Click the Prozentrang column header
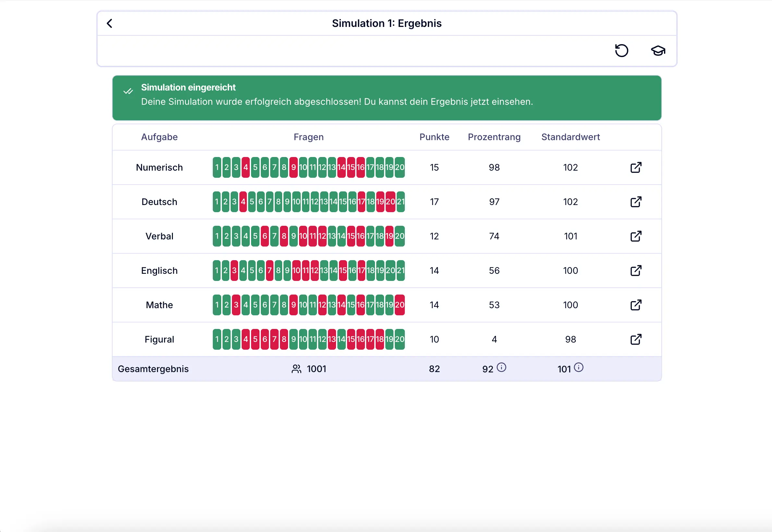This screenshot has height=532, width=772. click(x=494, y=137)
